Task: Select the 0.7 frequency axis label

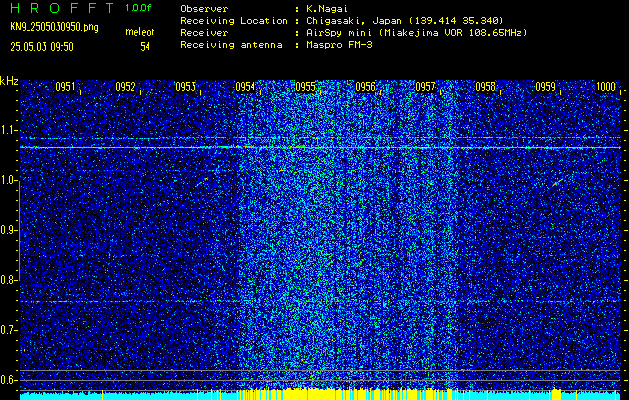Action: point(9,330)
